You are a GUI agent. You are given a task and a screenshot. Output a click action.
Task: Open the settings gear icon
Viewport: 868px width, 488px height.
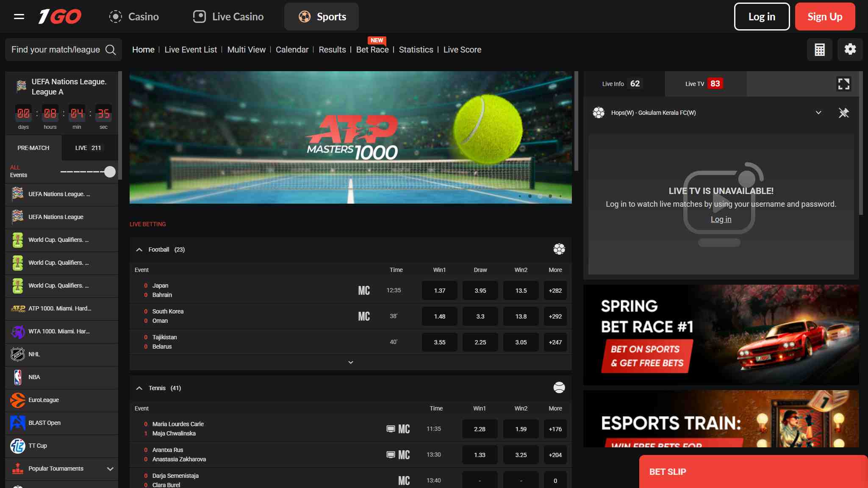click(850, 50)
